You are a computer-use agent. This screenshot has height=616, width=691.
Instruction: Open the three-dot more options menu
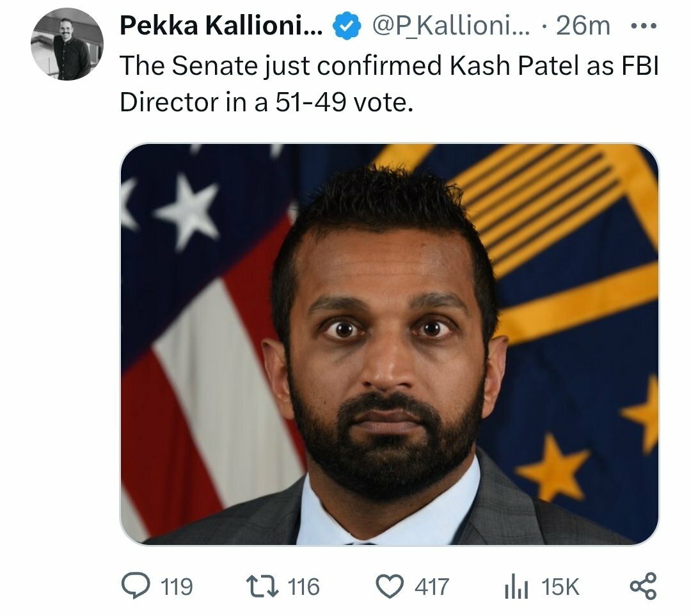tap(644, 26)
